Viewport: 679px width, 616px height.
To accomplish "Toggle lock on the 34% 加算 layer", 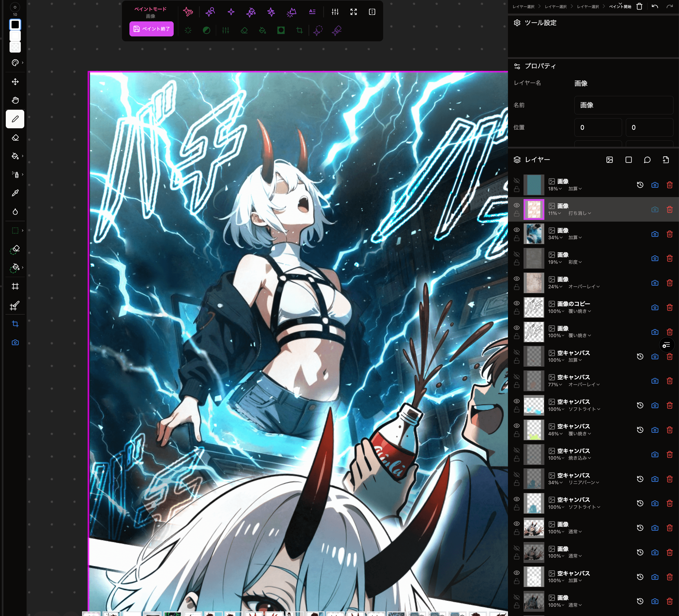I will (x=516, y=238).
